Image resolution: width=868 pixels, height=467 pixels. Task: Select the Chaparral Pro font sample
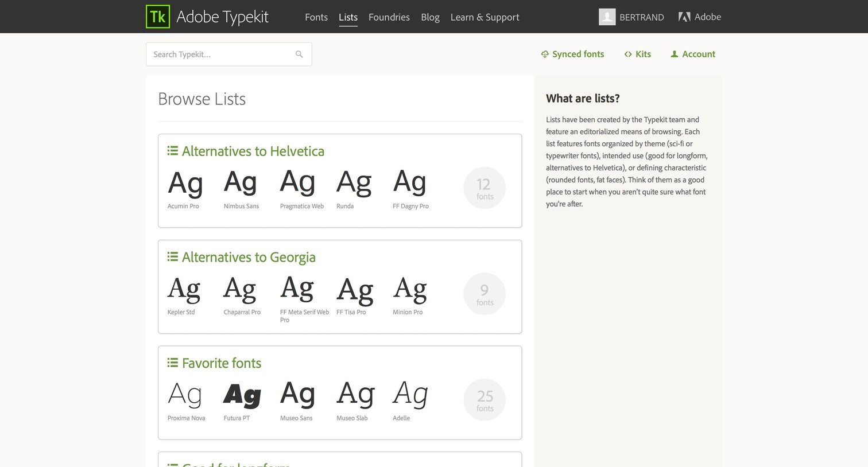tap(242, 295)
